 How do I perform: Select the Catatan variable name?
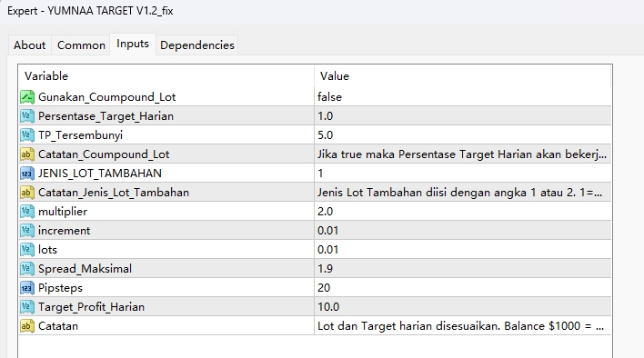point(58,326)
